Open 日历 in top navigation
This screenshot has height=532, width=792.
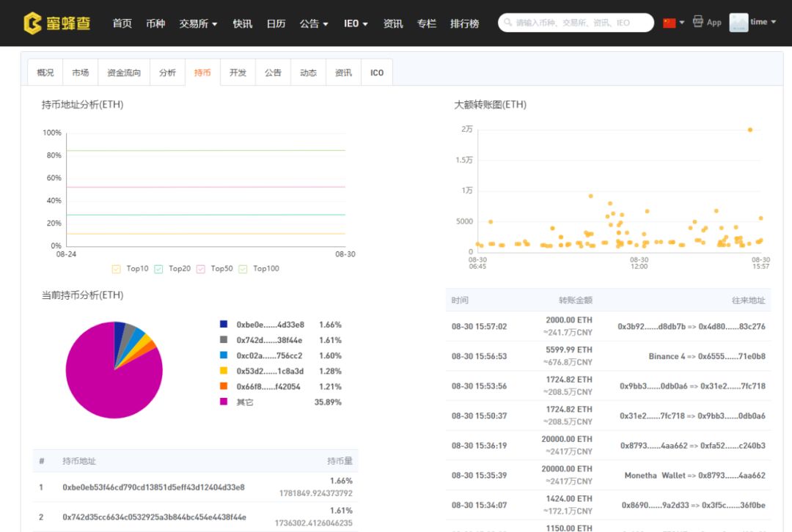(x=276, y=23)
